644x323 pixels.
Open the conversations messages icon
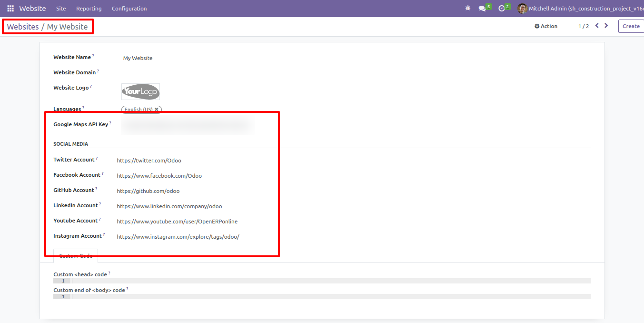tap(482, 9)
